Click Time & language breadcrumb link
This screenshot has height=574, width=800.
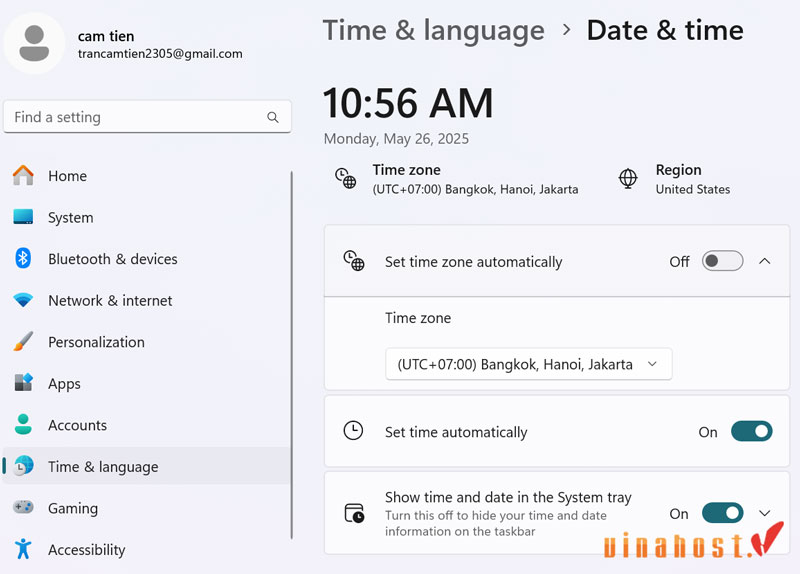pos(434,31)
